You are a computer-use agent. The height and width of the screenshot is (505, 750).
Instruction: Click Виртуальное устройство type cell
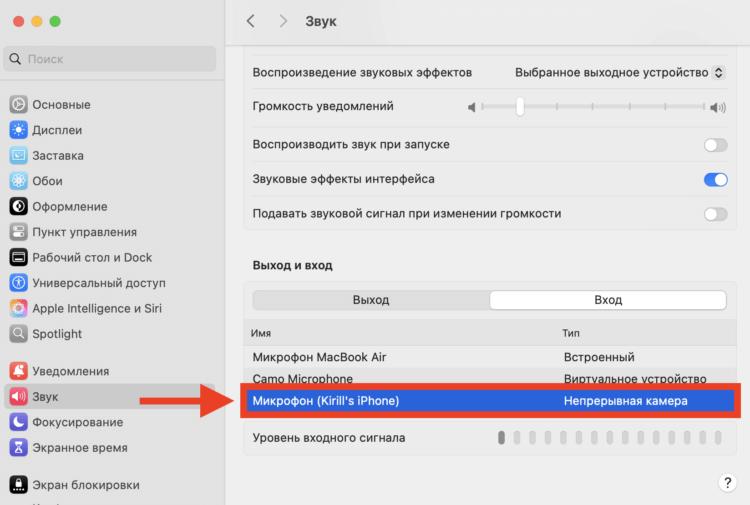(635, 378)
